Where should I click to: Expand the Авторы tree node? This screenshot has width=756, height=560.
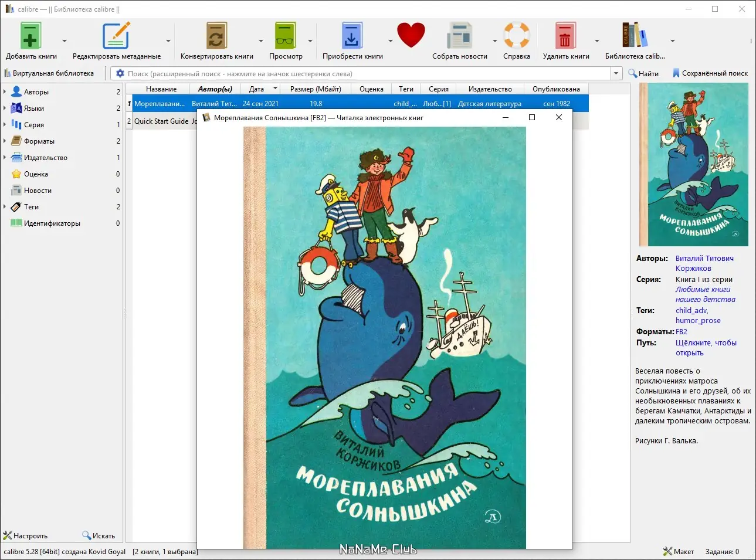pyautogui.click(x=5, y=91)
